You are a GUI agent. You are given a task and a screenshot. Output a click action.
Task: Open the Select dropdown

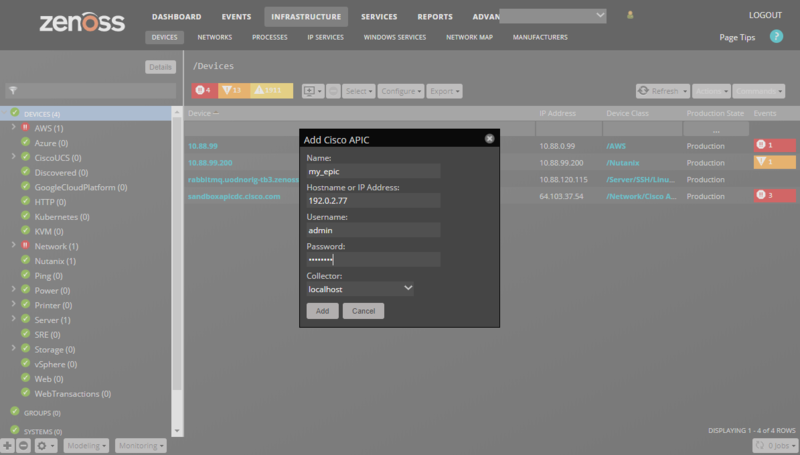359,91
